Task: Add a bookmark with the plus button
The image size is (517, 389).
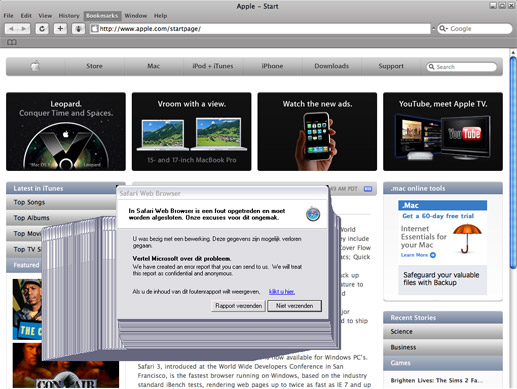Action: (60, 29)
